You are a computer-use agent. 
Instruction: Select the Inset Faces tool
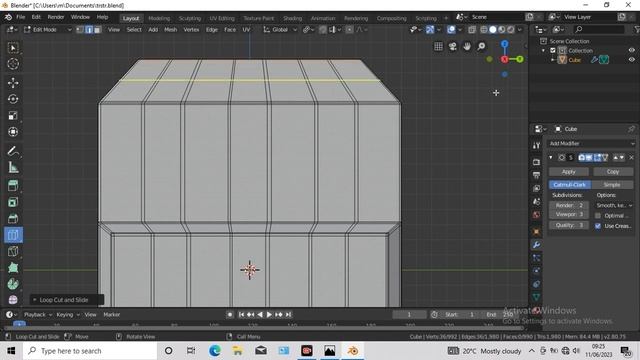13,202
